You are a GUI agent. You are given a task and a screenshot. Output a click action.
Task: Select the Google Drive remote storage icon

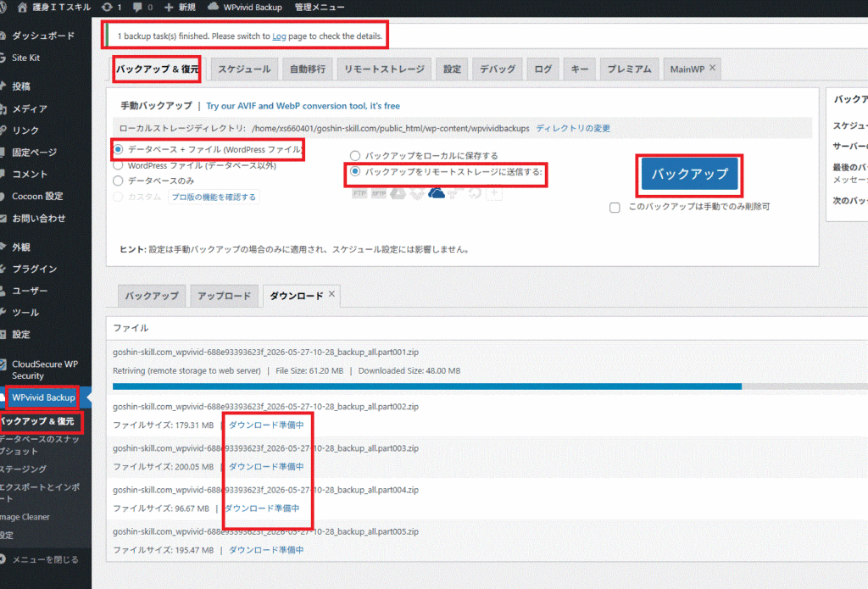pos(398,193)
